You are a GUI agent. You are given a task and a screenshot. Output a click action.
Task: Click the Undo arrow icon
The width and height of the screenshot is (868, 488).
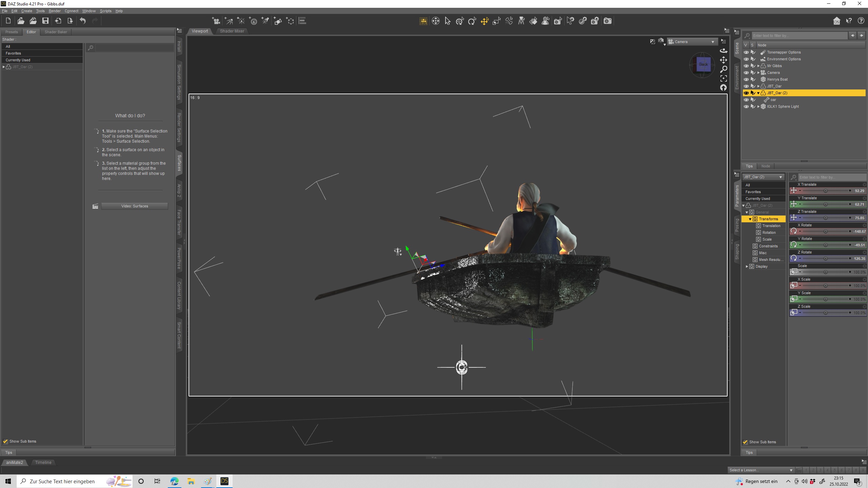click(x=83, y=21)
